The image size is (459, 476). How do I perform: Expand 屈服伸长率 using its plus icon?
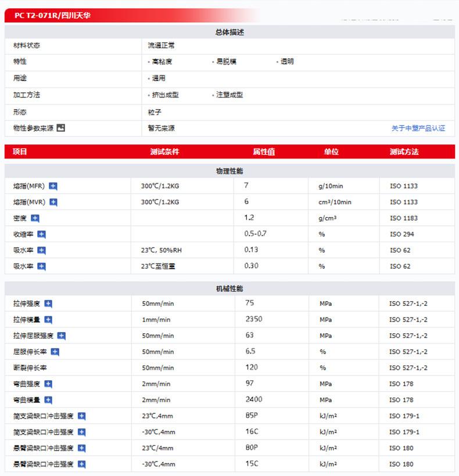[x=55, y=352]
